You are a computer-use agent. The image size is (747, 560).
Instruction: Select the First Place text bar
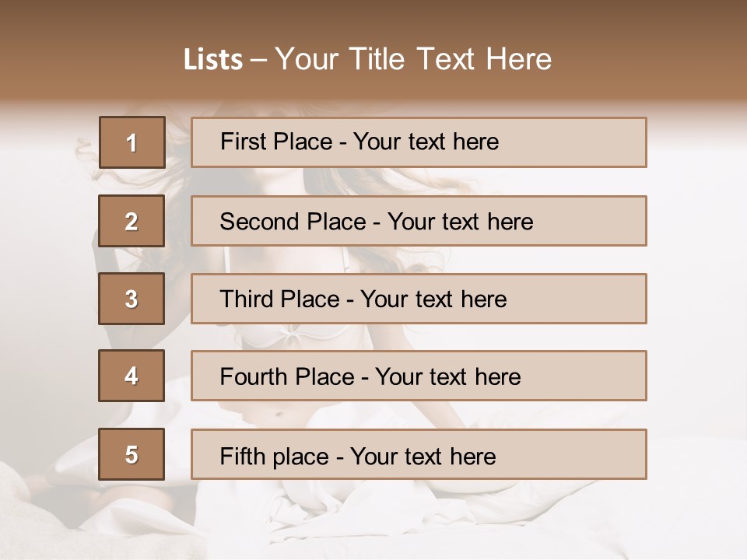point(419,142)
